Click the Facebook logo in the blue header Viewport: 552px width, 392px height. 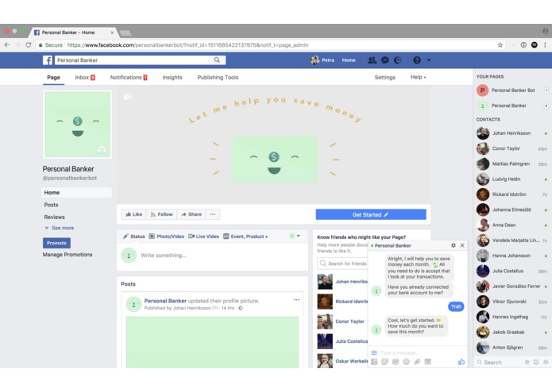(48, 60)
